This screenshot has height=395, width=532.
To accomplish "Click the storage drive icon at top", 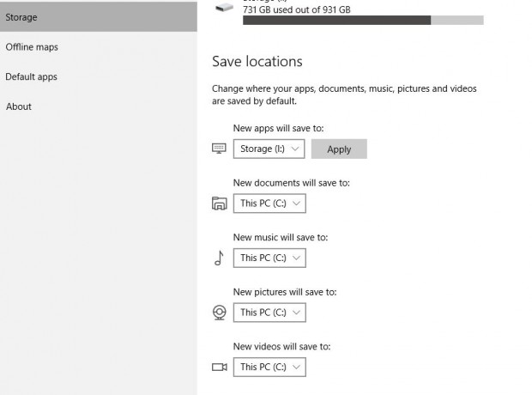I will (224, 7).
